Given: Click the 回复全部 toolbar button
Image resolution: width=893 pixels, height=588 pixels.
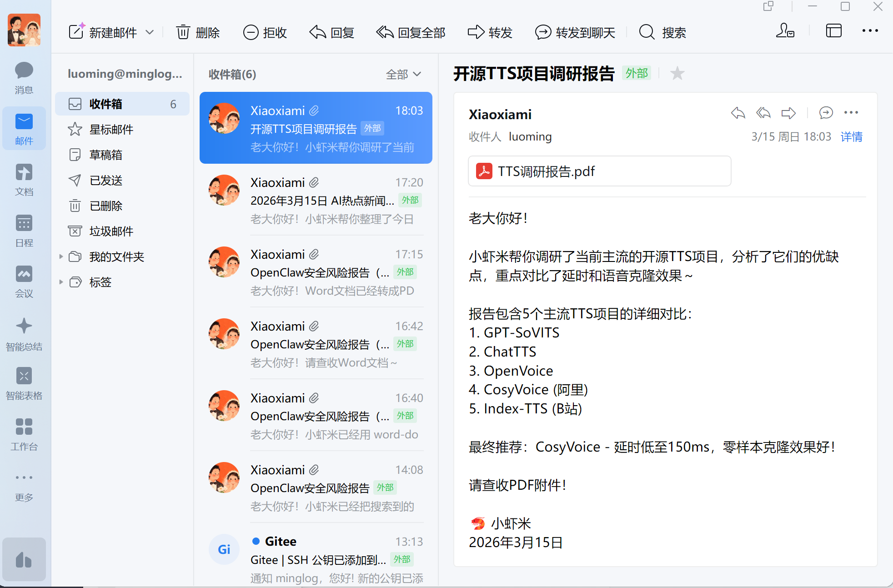Looking at the screenshot, I should [411, 32].
